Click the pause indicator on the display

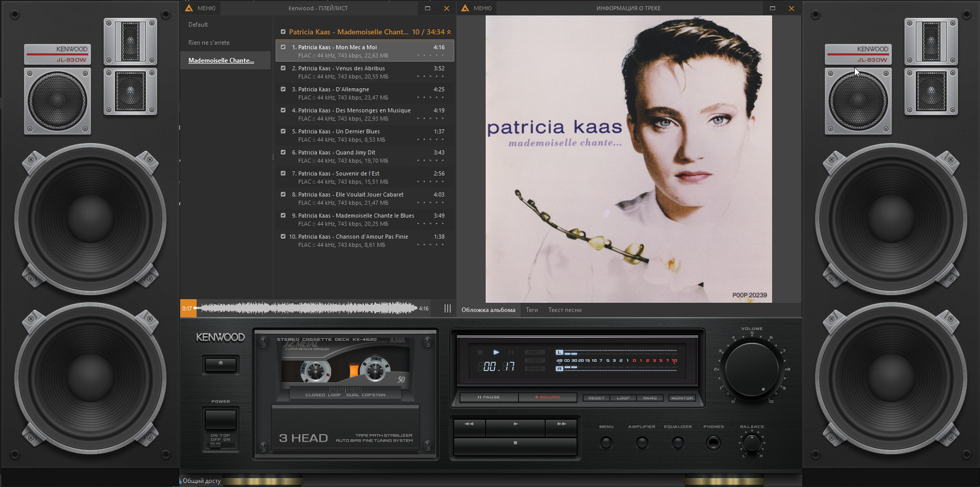511,352
